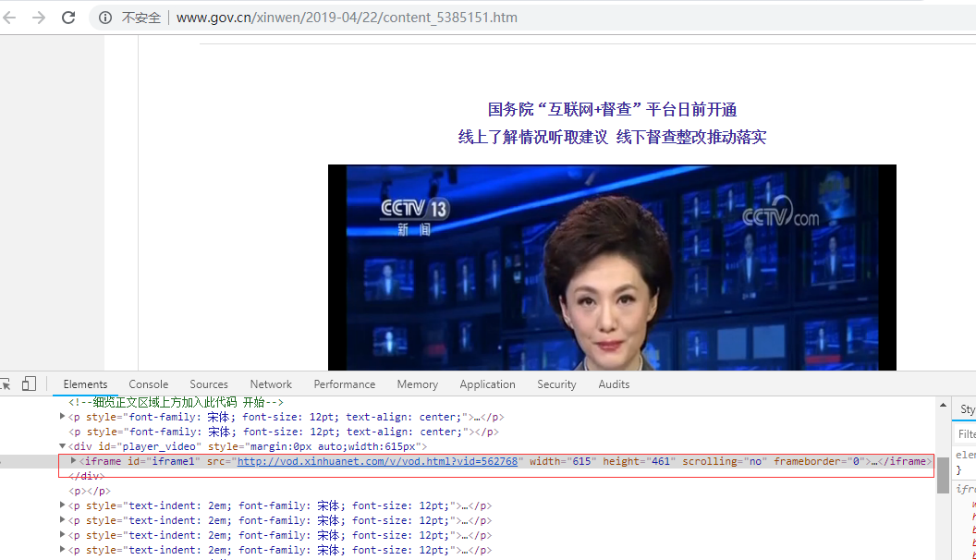Expand the first text-indent paragraph node
Image resolution: width=976 pixels, height=560 pixels.
coord(63,505)
